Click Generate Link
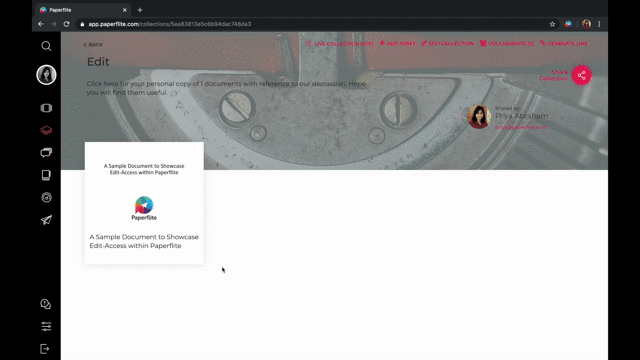Viewport: 640px width, 360px height. pos(564,43)
